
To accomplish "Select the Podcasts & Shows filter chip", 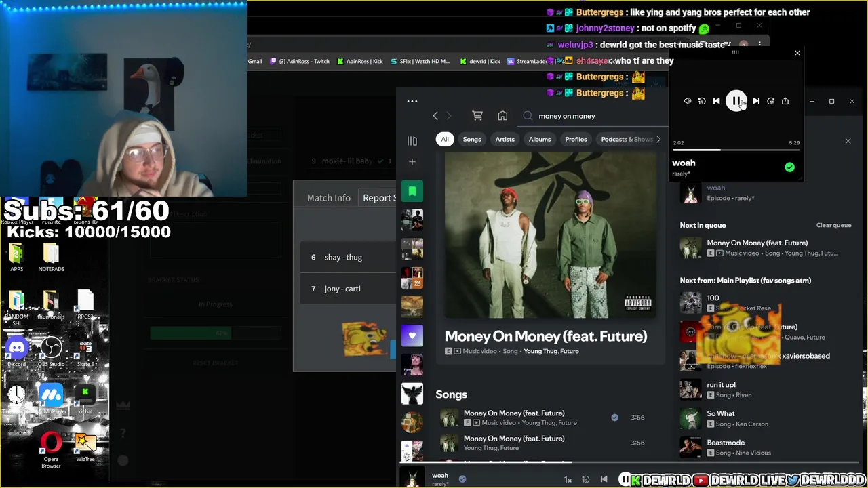I will tap(627, 139).
